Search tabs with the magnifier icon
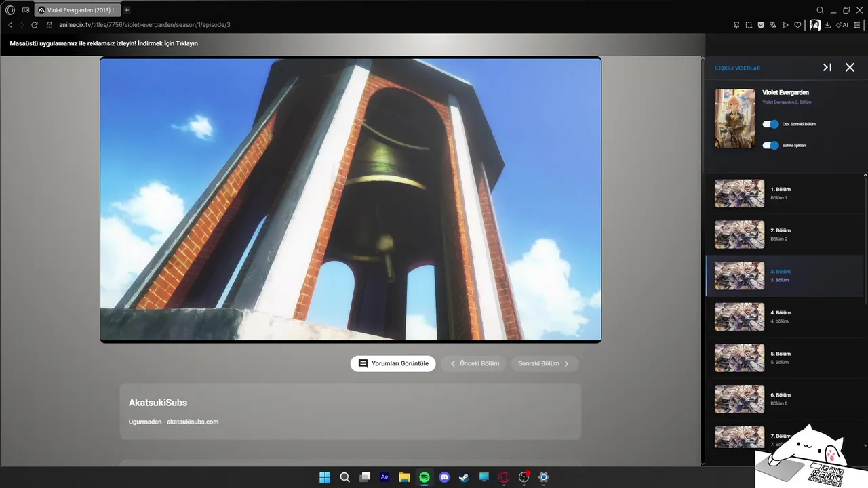Viewport: 868px width, 488px height. point(820,10)
